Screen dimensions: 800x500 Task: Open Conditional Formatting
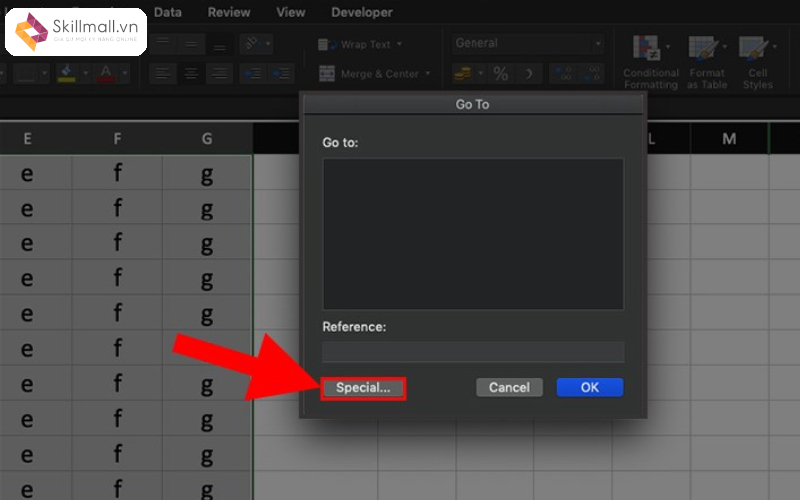[x=651, y=62]
